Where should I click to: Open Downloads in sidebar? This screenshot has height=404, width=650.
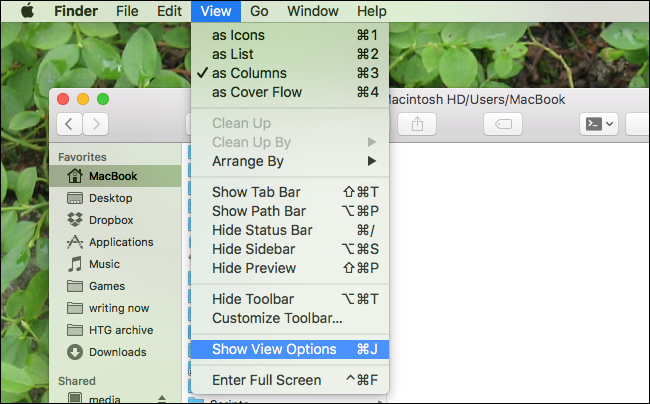tap(115, 352)
